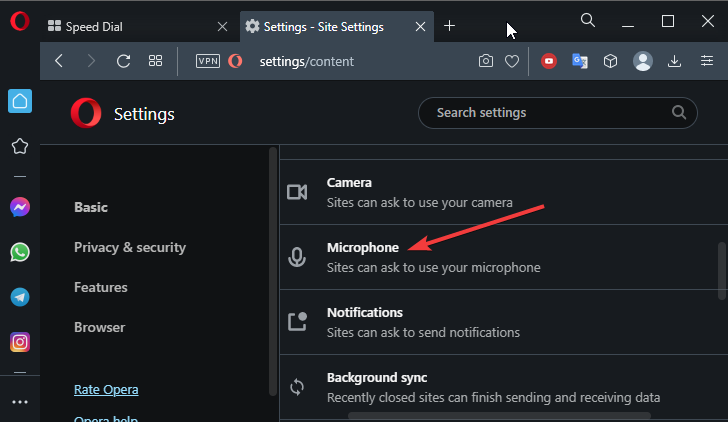
Task: Open downloads panel icon
Action: click(x=674, y=61)
